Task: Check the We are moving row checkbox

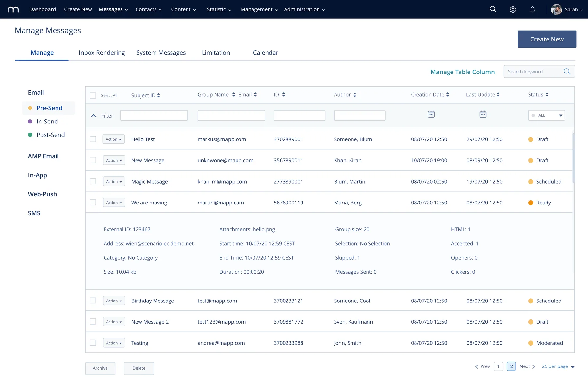Action: (x=93, y=203)
